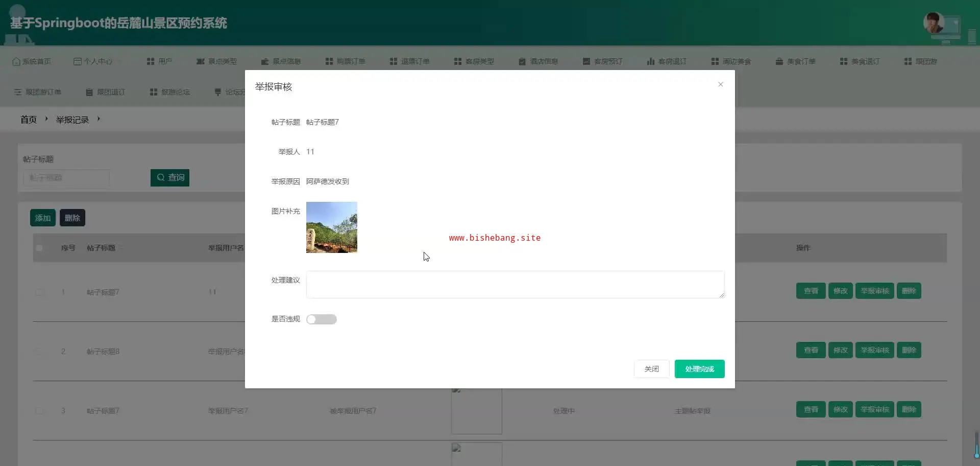
Task: Close the 举报审核 dialog with the X
Action: 721,84
